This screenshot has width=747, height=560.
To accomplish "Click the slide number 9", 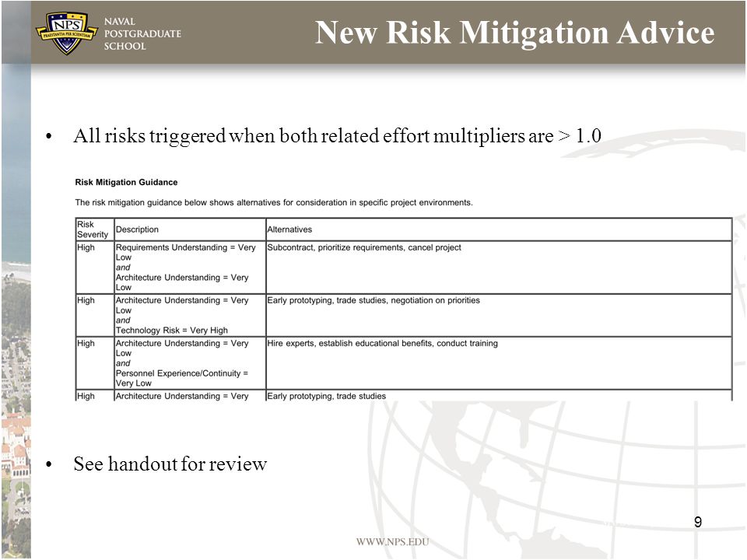I will [x=698, y=522].
